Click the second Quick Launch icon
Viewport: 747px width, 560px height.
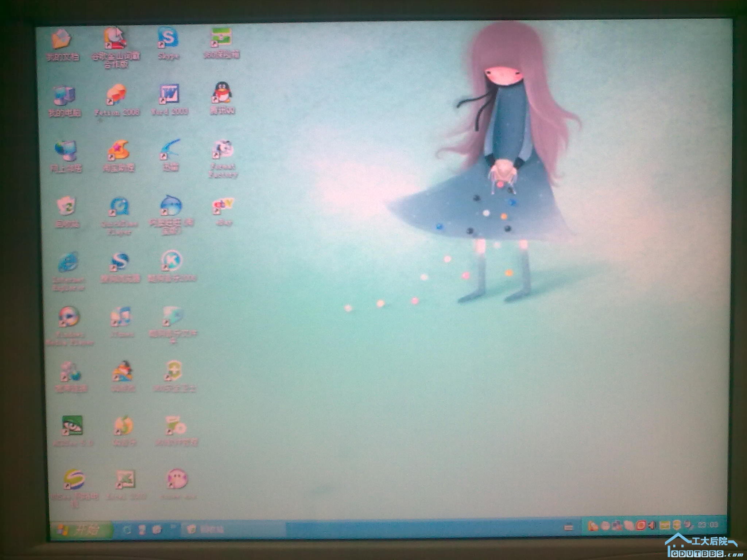point(143,529)
